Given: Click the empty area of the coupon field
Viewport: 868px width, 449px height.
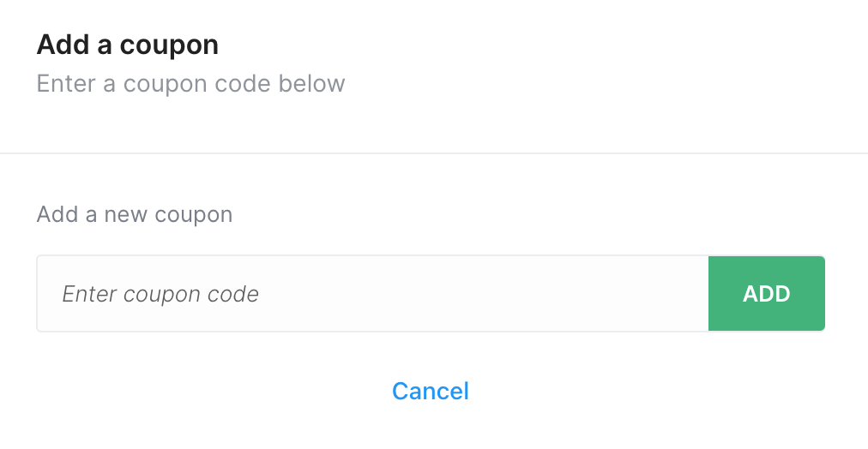Looking at the screenshot, I should [x=482, y=294].
